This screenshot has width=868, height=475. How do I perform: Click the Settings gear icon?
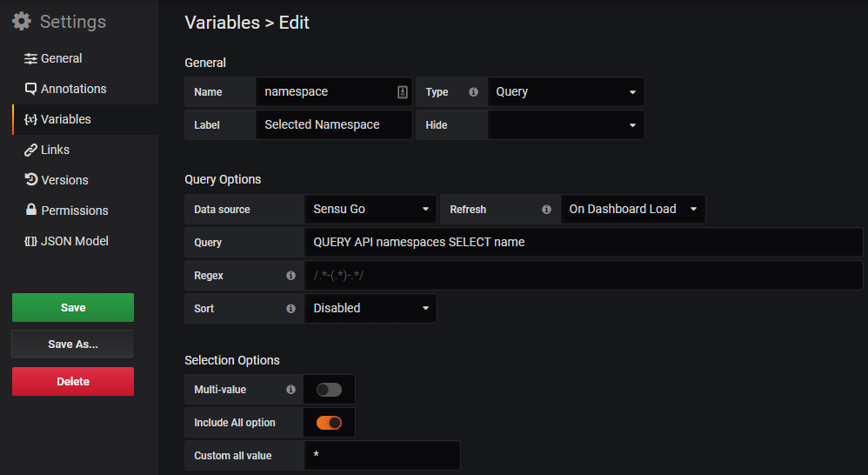tap(22, 21)
